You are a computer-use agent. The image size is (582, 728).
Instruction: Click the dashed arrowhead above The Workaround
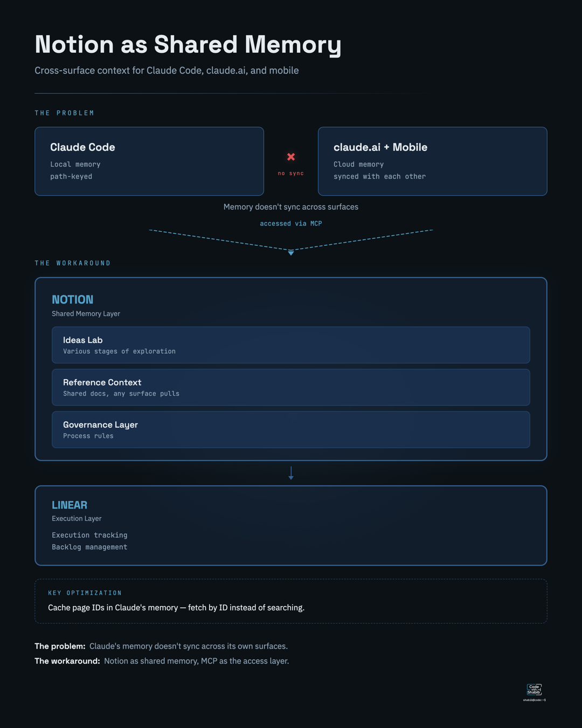(x=291, y=252)
